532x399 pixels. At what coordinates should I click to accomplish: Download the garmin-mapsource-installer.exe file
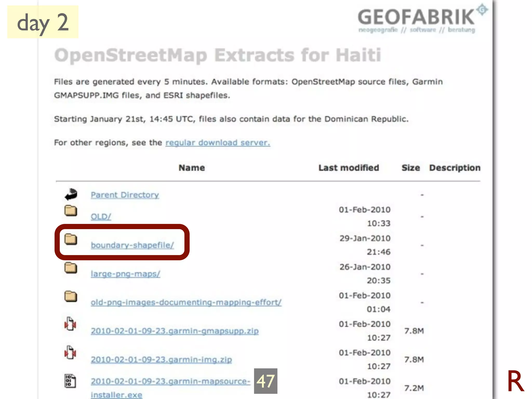170,381
